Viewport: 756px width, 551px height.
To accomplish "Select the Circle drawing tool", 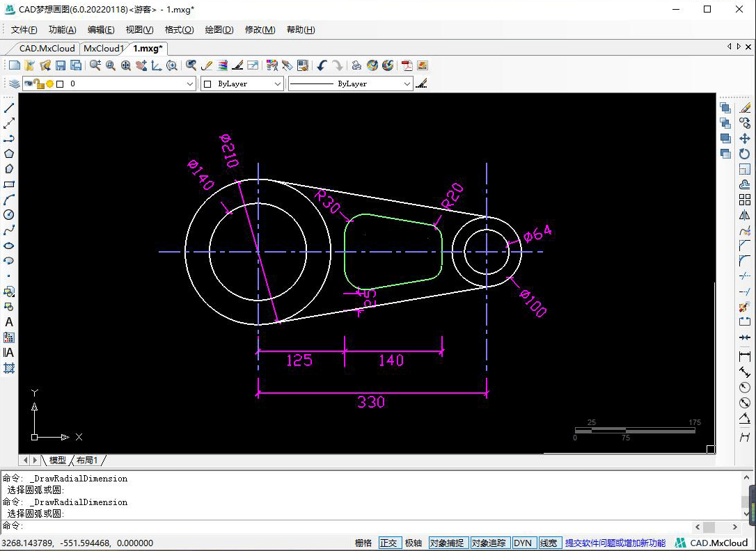I will [9, 215].
